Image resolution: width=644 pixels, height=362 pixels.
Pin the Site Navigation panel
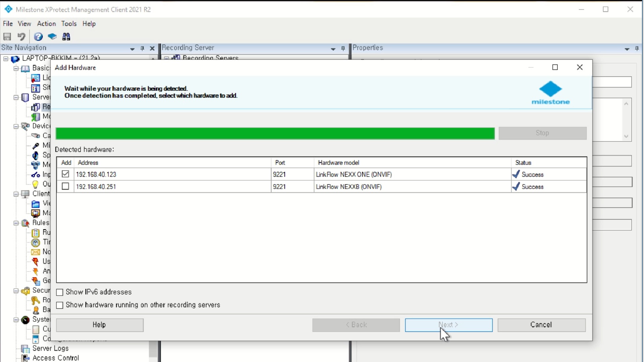142,49
